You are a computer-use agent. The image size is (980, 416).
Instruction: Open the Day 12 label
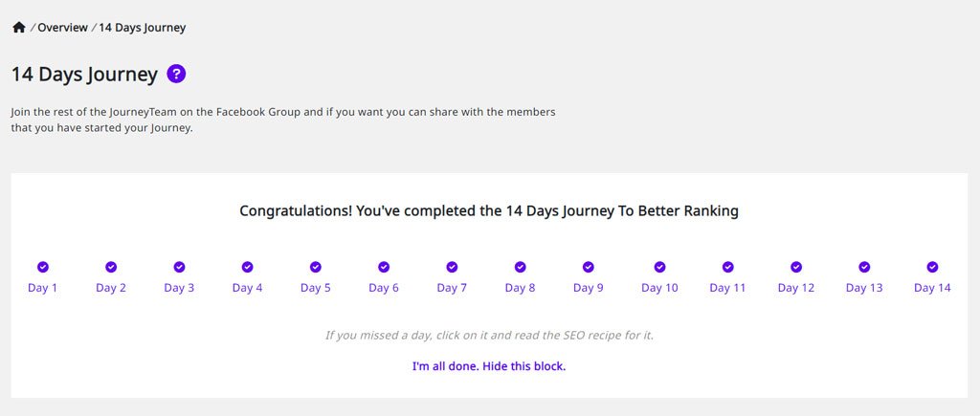(x=796, y=288)
